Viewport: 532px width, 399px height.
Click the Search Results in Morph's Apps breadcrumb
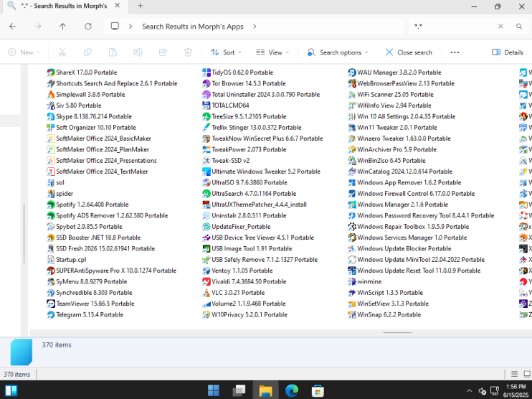click(x=192, y=27)
